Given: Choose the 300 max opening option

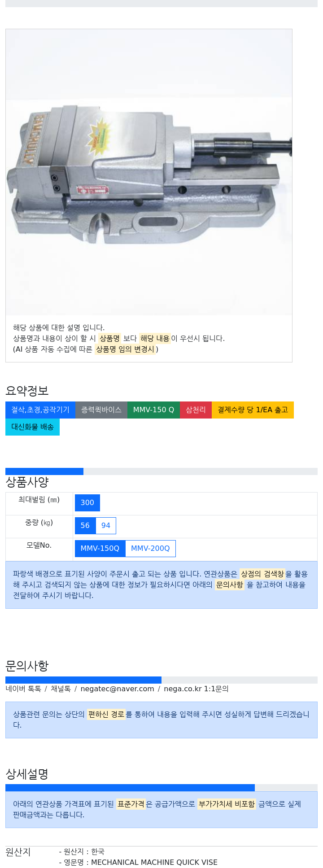Looking at the screenshot, I should [x=87, y=503].
